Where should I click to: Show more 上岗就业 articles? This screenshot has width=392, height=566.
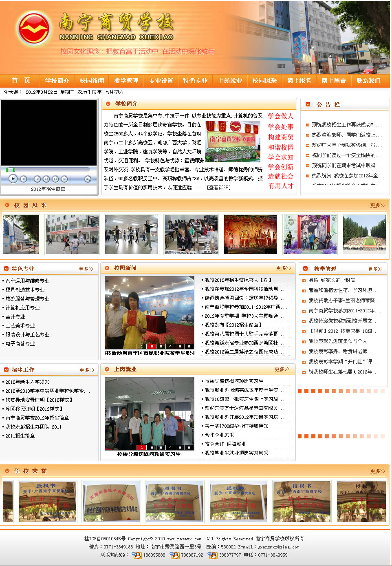(282, 369)
